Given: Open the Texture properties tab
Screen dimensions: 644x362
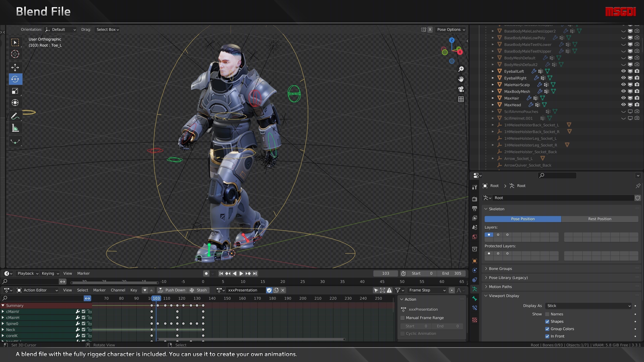Looking at the screenshot, I should coord(474,320).
